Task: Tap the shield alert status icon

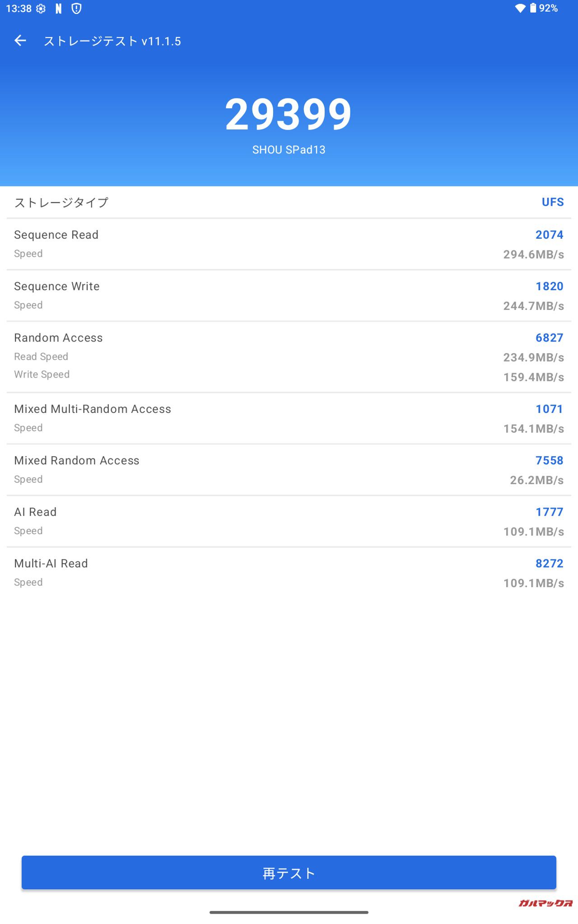Action: click(77, 9)
